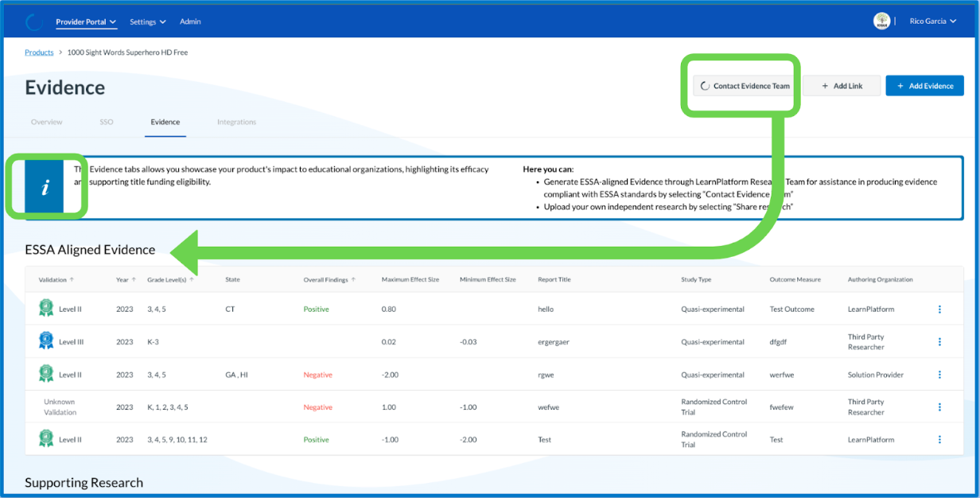This screenshot has height=498, width=980.
Task: Click the Add Evidence button
Action: (x=924, y=86)
